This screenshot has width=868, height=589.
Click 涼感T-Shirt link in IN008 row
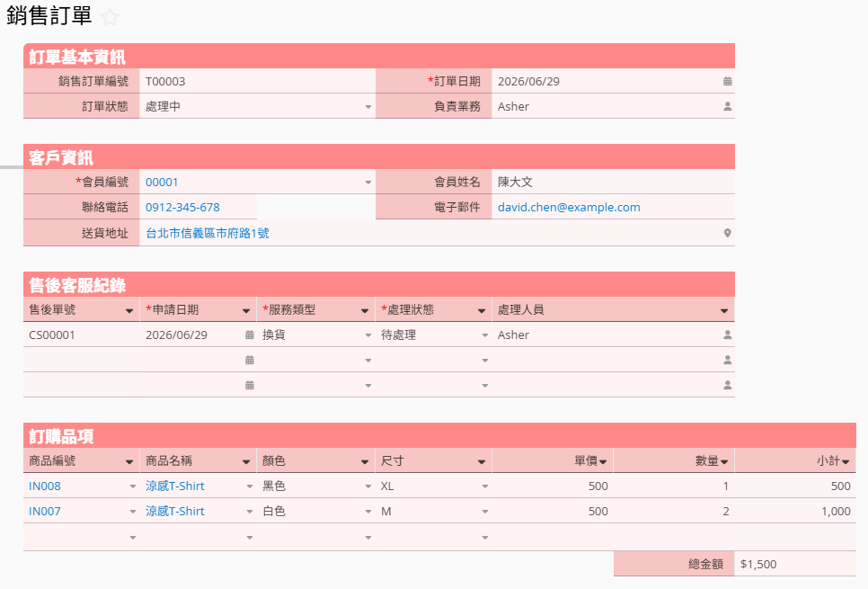(x=175, y=486)
